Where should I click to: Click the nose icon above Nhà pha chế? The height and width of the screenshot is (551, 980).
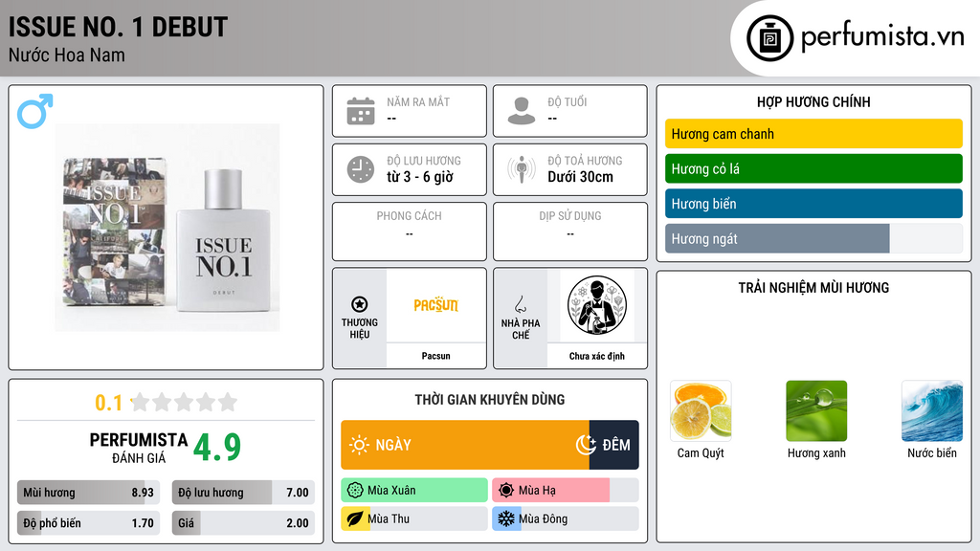point(520,304)
